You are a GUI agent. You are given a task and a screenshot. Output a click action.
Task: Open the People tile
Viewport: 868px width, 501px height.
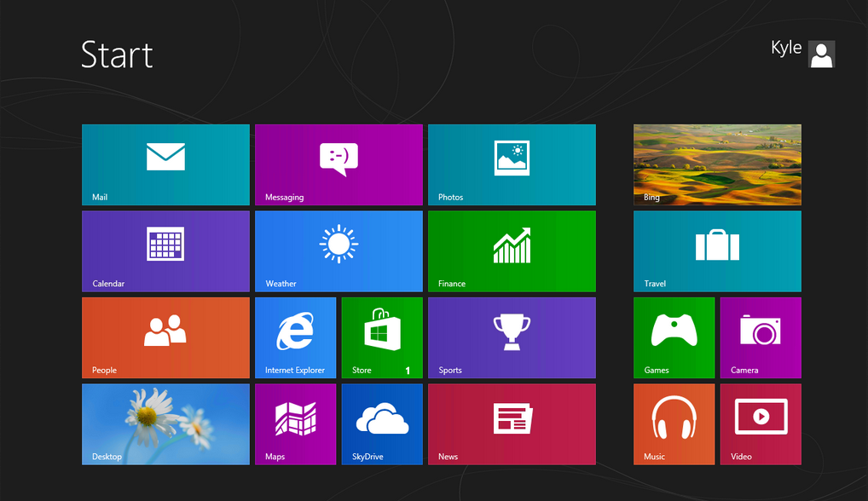point(165,338)
